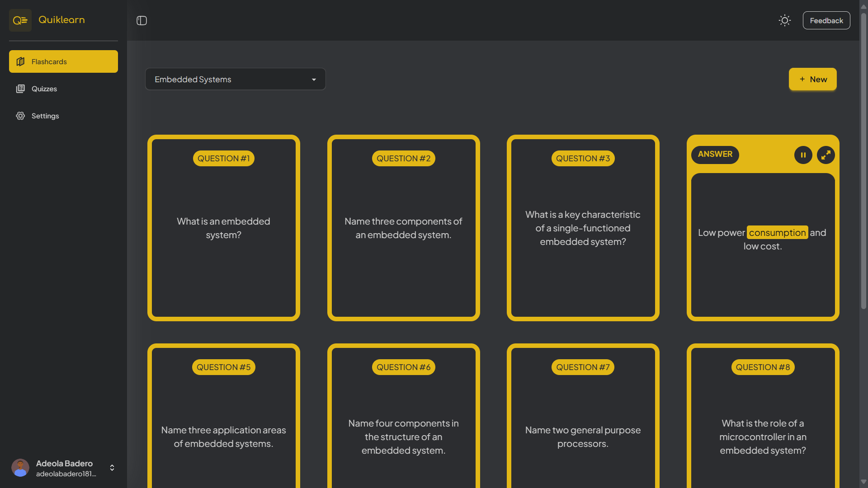Click the ANSWER badge
The image size is (868, 488).
715,155
